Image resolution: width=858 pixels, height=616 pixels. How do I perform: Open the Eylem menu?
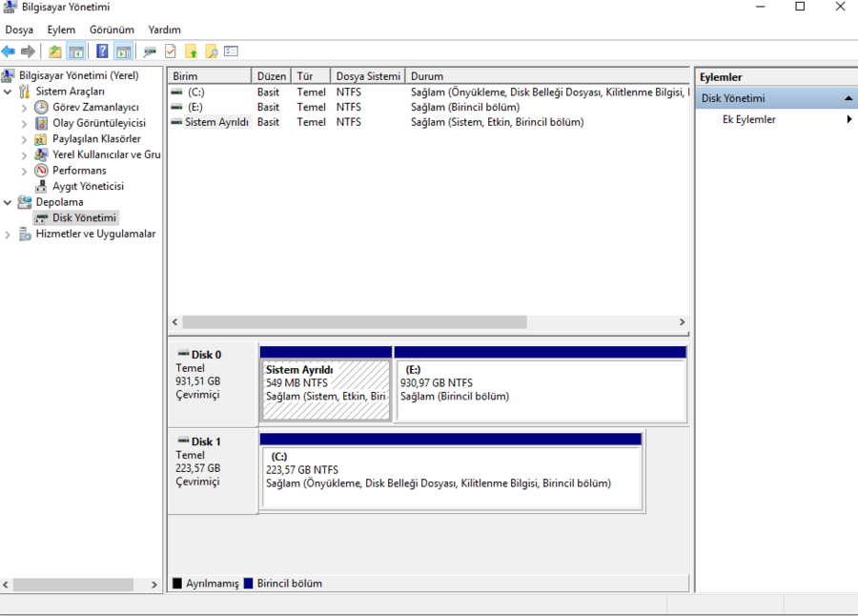pyautogui.click(x=61, y=30)
